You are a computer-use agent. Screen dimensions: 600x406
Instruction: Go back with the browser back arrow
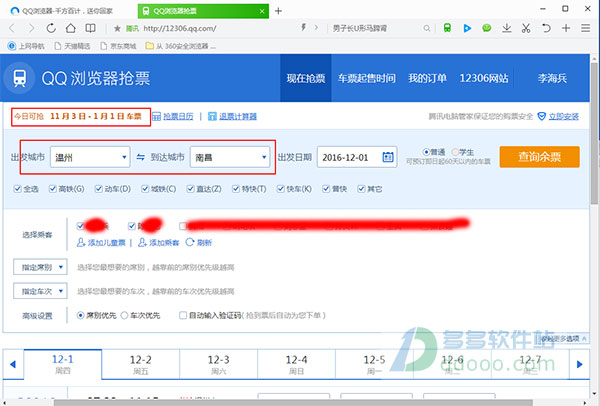(x=12, y=28)
